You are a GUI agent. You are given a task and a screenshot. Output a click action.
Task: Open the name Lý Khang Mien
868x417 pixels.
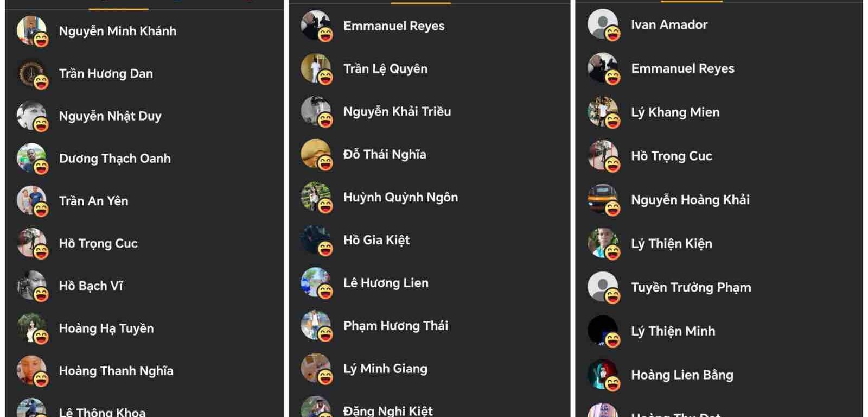pyautogui.click(x=675, y=112)
